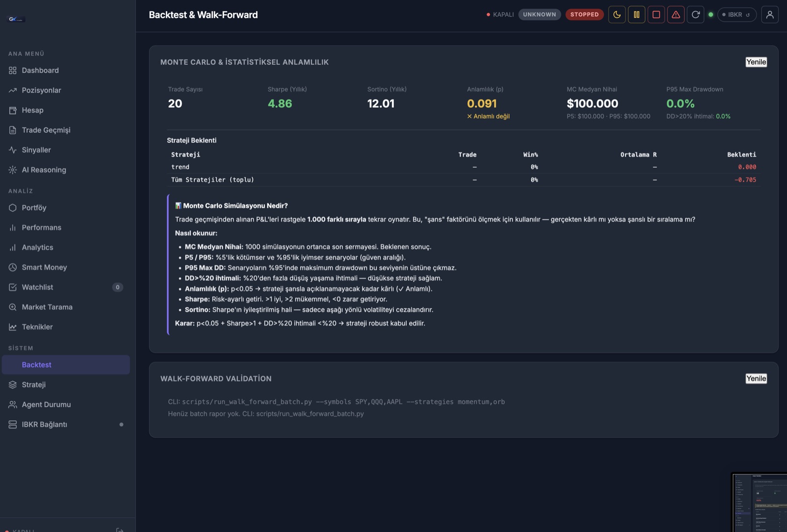This screenshot has height=532, width=787.
Task: Click the green connection status dot
Action: click(x=711, y=15)
